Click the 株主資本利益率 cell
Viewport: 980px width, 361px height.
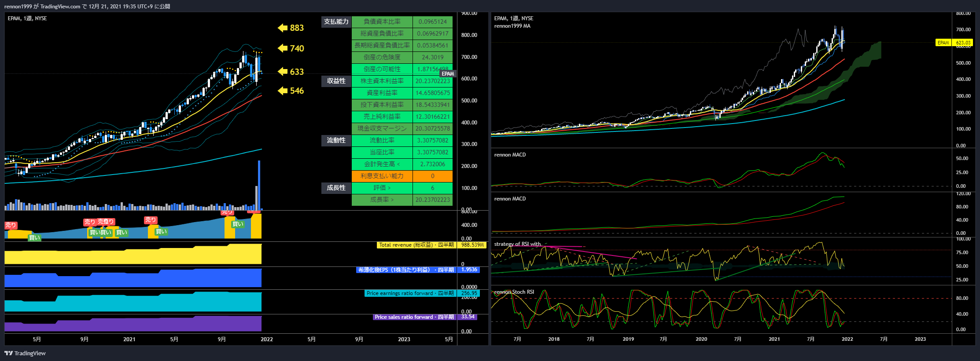pos(382,81)
